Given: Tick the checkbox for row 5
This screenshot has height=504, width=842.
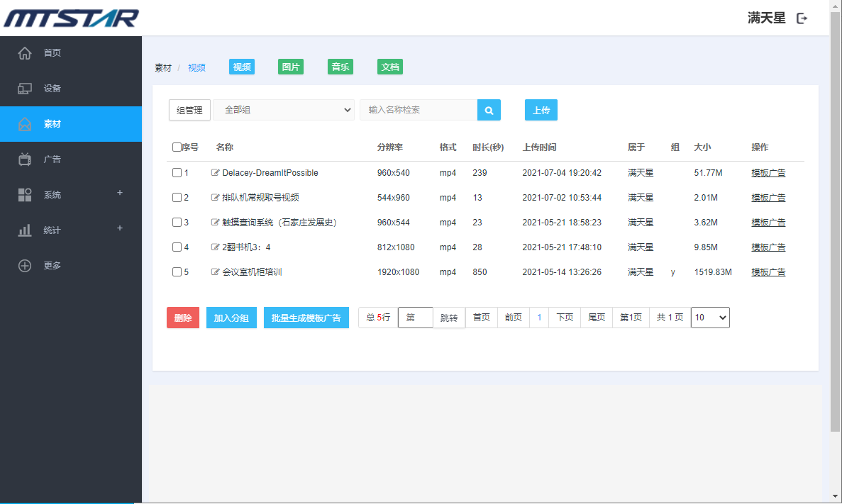Looking at the screenshot, I should pos(177,271).
